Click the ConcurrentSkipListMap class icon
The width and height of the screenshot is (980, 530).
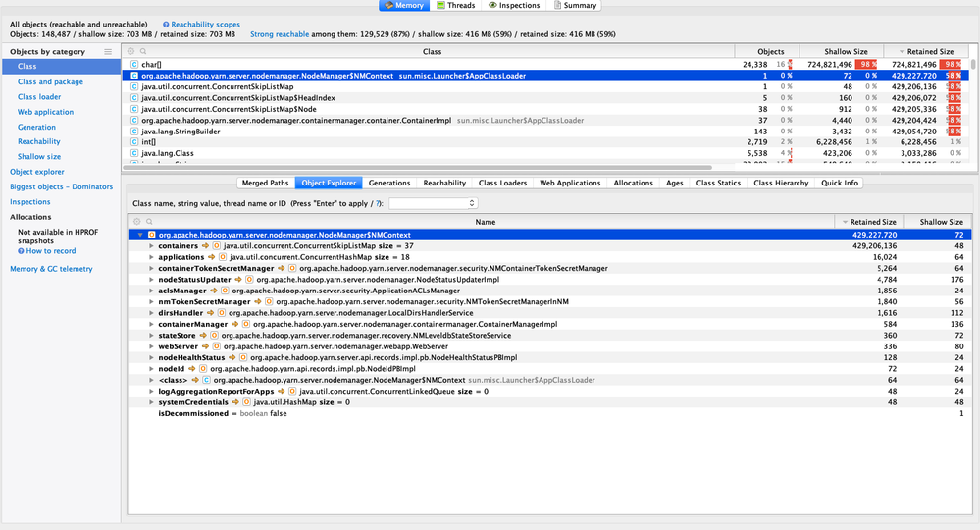(x=133, y=87)
